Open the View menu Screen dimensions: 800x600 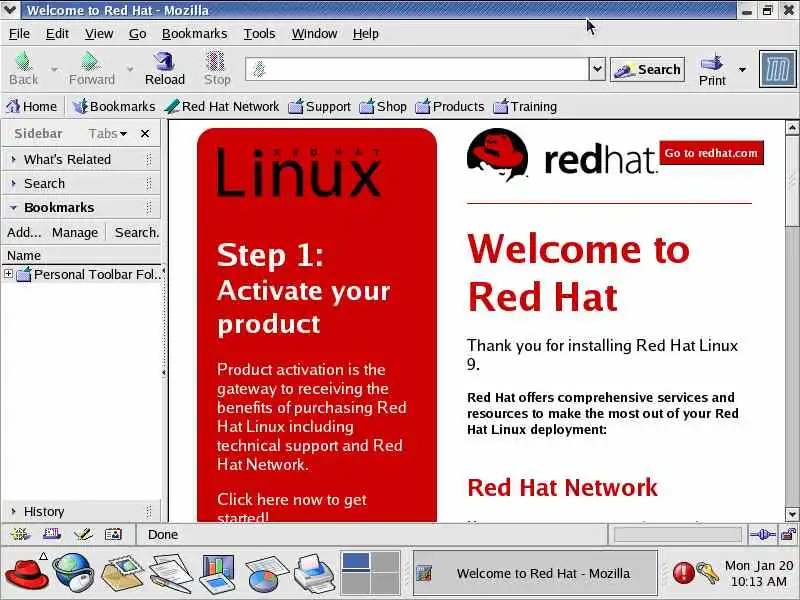(x=99, y=34)
